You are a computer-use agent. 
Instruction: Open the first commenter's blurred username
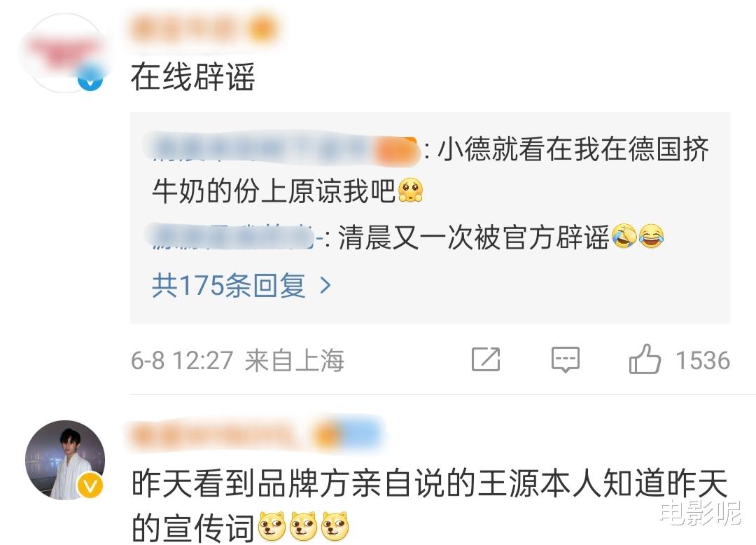click(204, 30)
